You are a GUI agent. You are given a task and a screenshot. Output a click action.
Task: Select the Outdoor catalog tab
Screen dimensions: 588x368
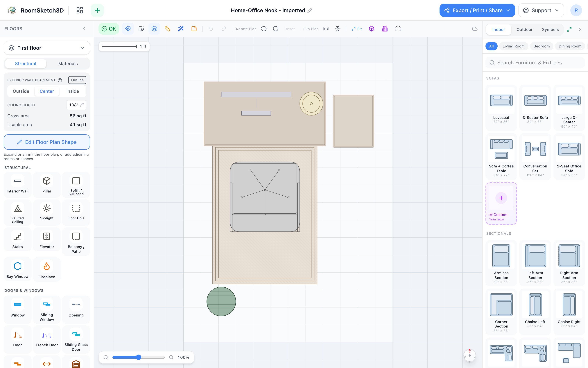click(x=524, y=29)
